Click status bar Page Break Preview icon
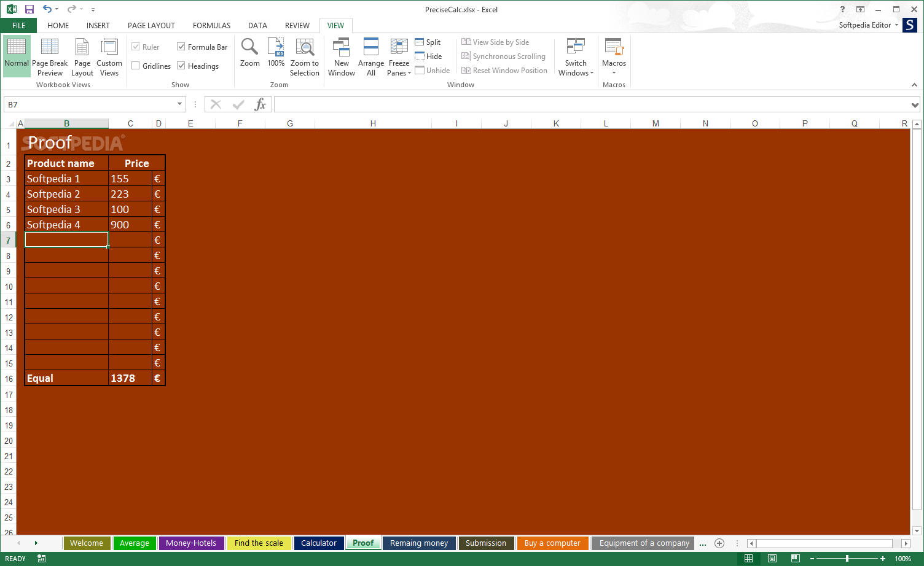This screenshot has width=924, height=566. [795, 559]
